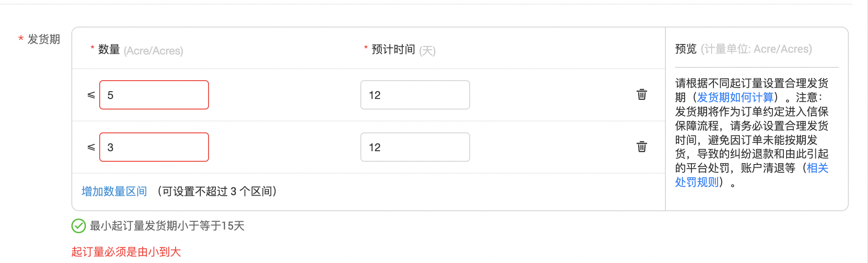Click second row's 预计时间 input field
The width and height of the screenshot is (868, 263).
pos(415,147)
